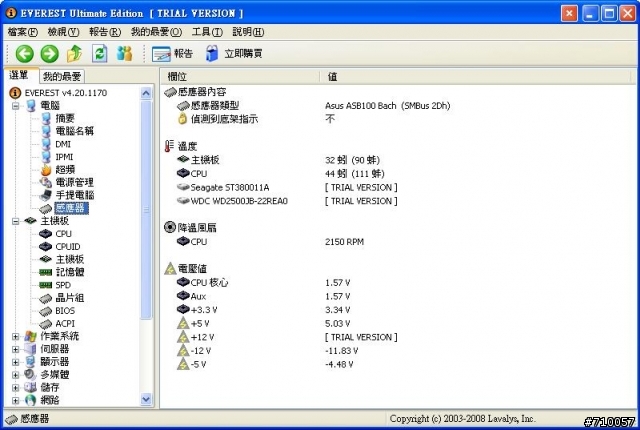640x430 pixels.
Task: Open the 報告(R) menu
Action: coord(105,32)
